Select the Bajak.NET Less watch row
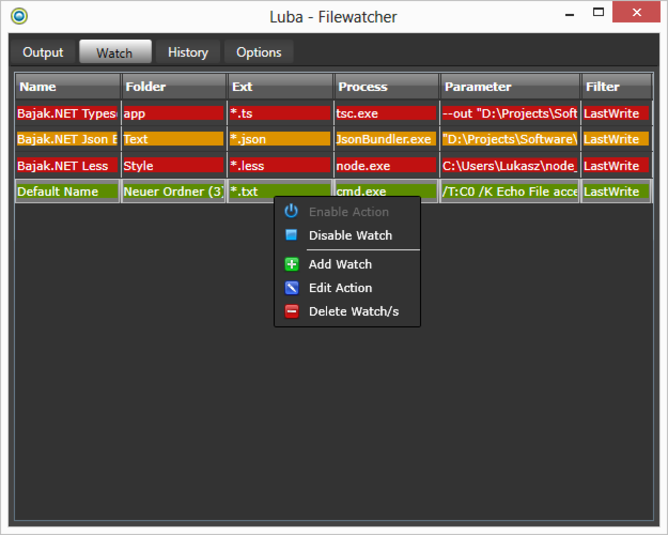This screenshot has height=535, width=668. point(66,166)
